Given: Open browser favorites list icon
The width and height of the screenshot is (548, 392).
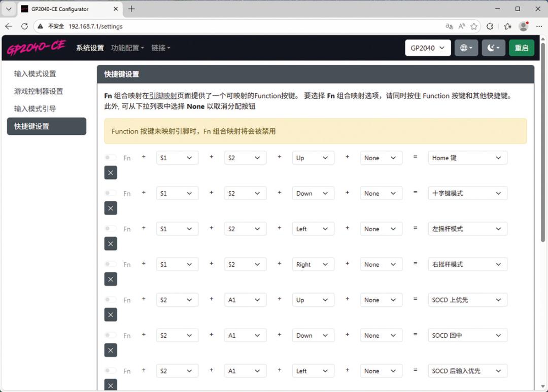Looking at the screenshot, I should (507, 26).
